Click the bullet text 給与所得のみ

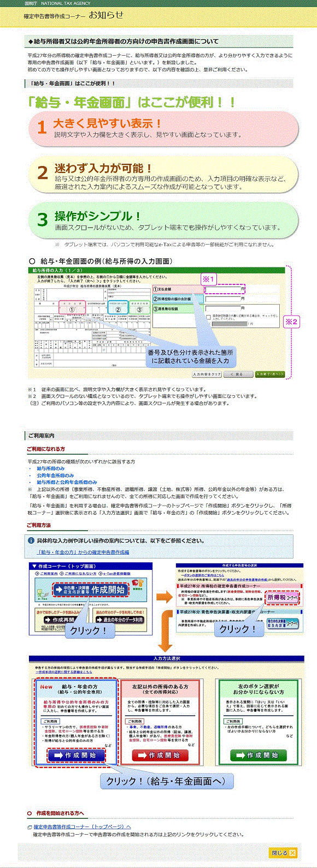[50, 468]
